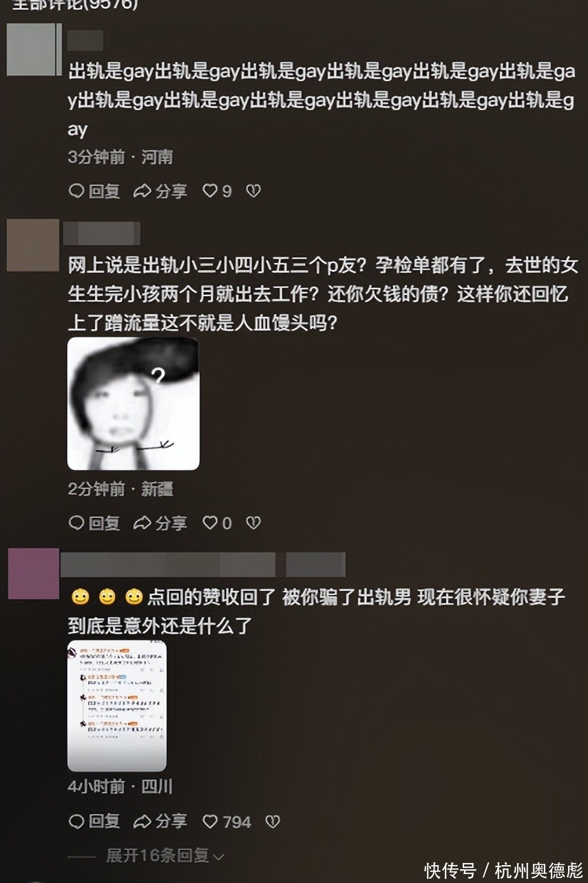Open the third commenter's purple avatar
Viewport: 588px width, 883px height.
(33, 574)
